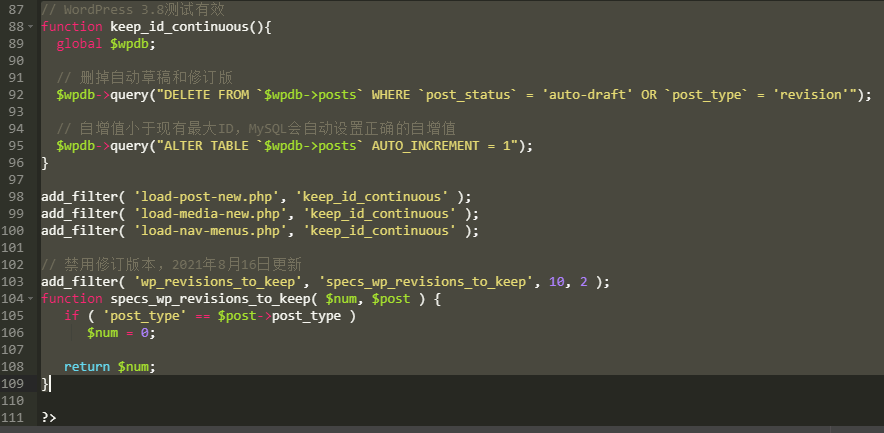
Task: Click 'DELETE FROM' in the line 92 query
Action: (206, 95)
